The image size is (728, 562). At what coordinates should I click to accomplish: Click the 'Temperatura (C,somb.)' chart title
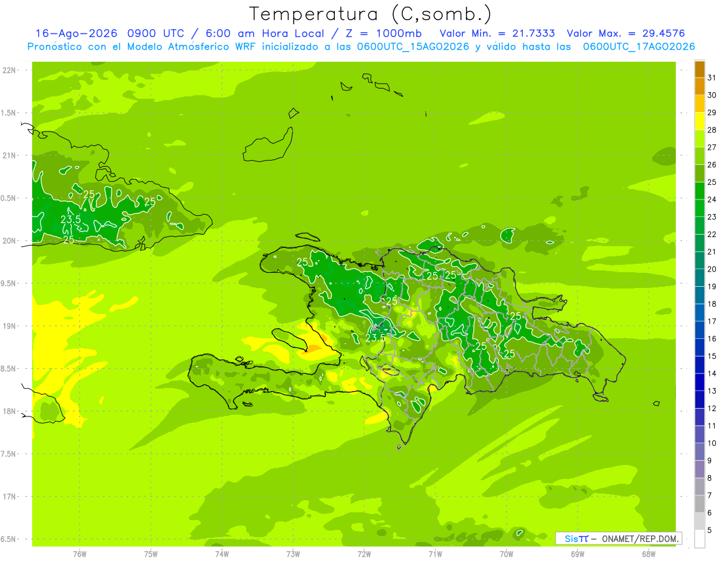coord(371,15)
